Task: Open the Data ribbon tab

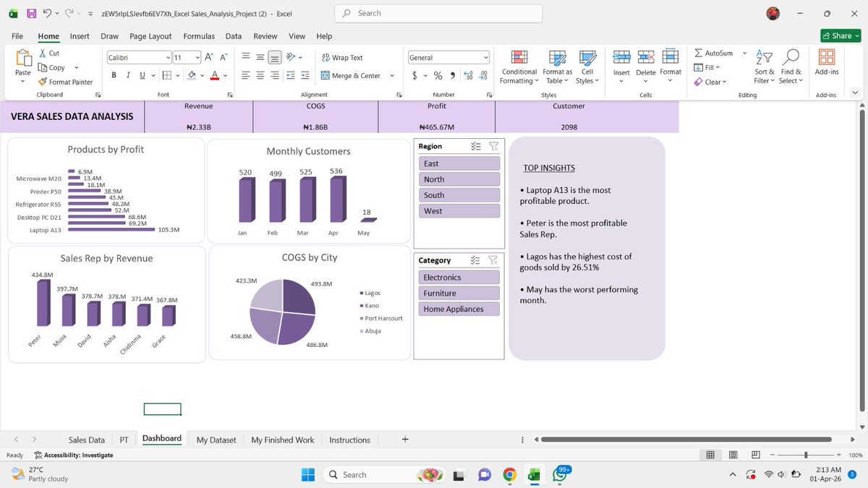Action: (x=234, y=36)
